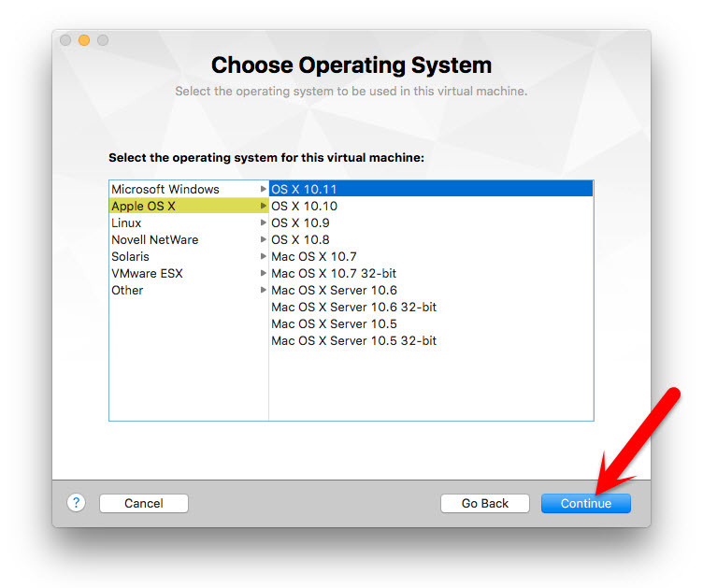Pick Solaris in the OS family list
The height and width of the screenshot is (588, 703).
point(189,256)
